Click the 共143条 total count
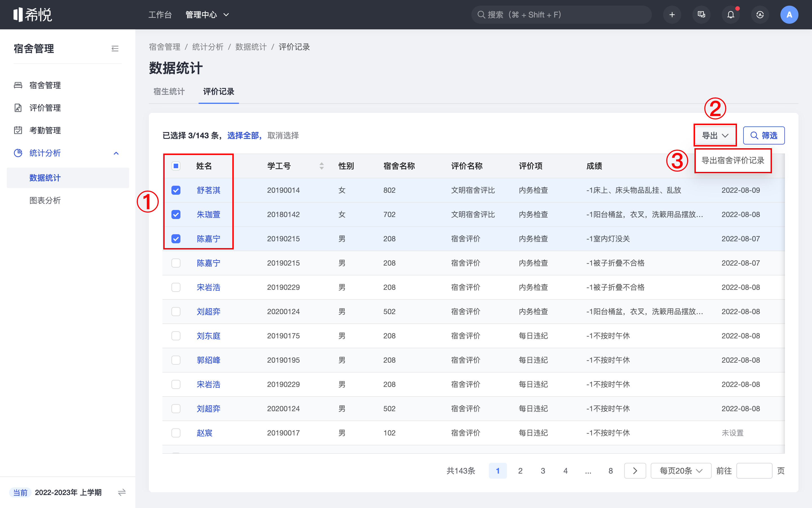812x508 pixels. point(461,471)
